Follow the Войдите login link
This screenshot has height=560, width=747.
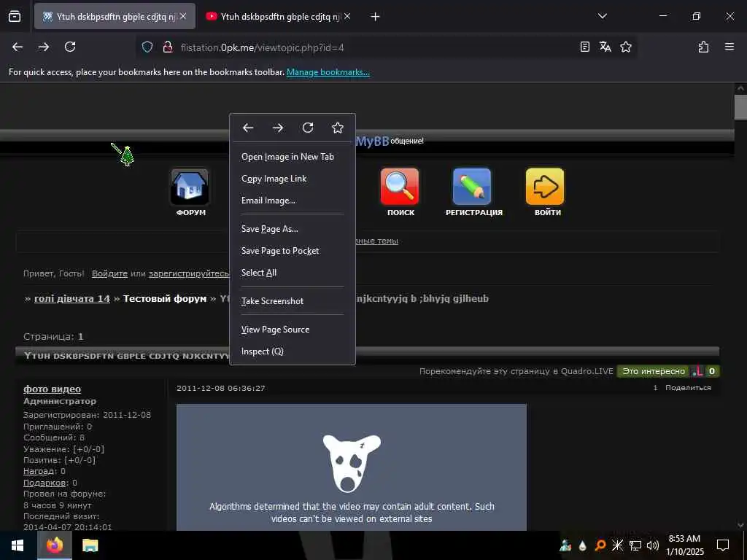point(109,274)
